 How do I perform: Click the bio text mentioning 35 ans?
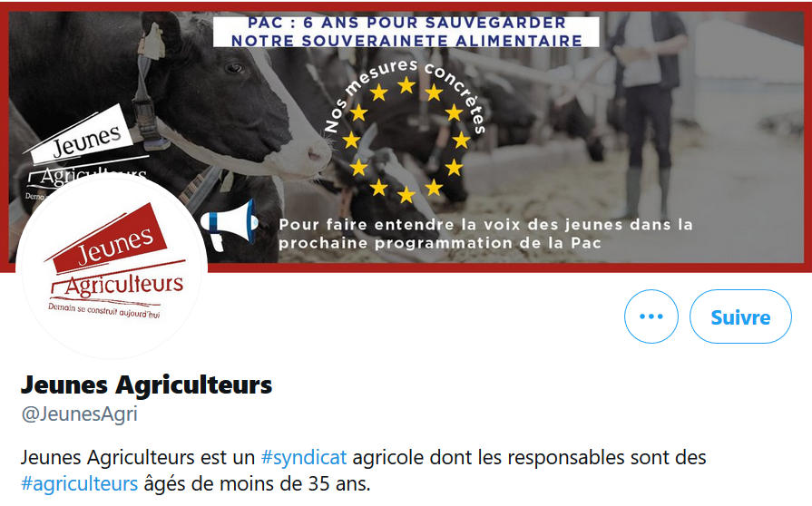(x=363, y=471)
